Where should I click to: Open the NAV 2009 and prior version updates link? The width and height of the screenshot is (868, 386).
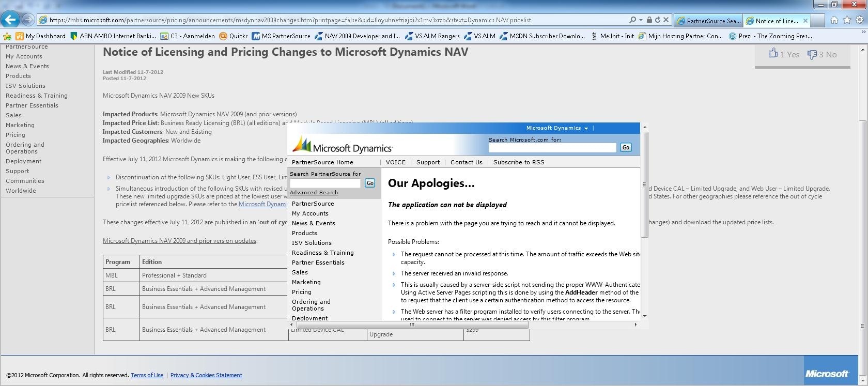tap(179, 241)
